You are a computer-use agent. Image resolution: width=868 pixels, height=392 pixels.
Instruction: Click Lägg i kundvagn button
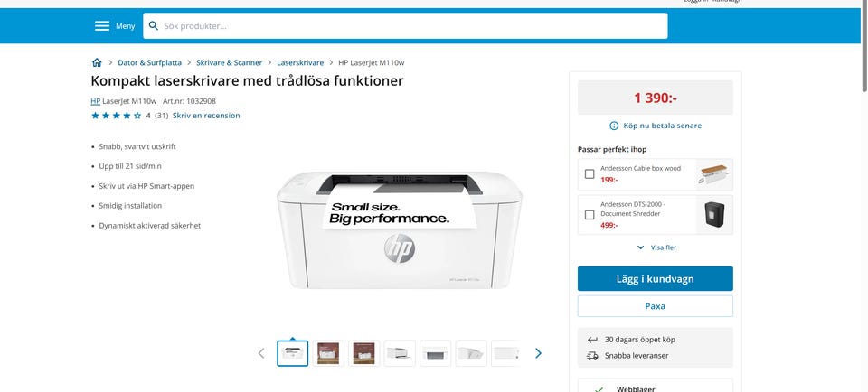pyautogui.click(x=655, y=279)
